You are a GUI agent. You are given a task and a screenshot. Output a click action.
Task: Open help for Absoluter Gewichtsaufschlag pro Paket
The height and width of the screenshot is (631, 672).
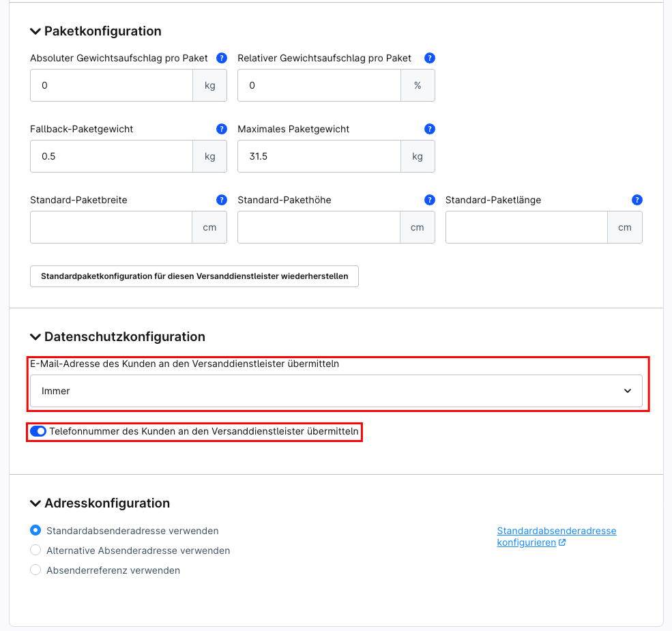(x=222, y=58)
